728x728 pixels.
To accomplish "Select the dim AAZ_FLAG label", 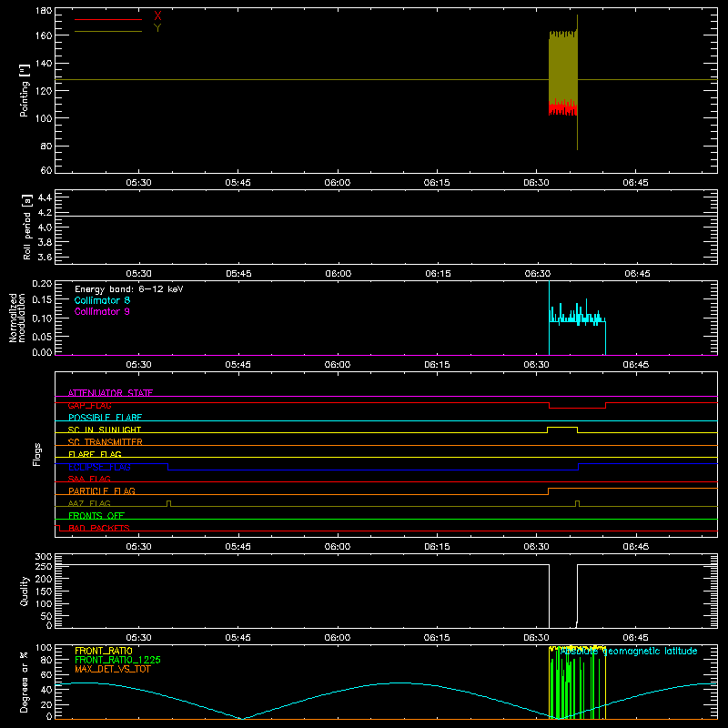I will tap(89, 503).
